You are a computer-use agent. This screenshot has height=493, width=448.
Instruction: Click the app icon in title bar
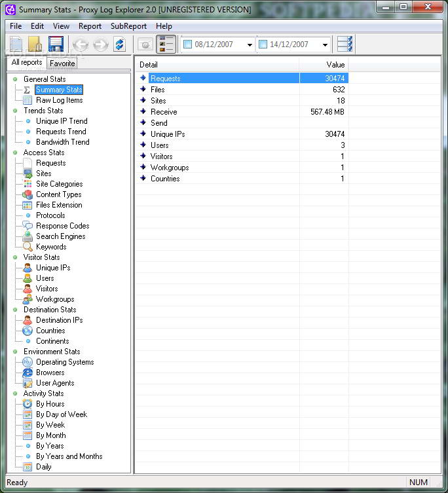(x=10, y=10)
